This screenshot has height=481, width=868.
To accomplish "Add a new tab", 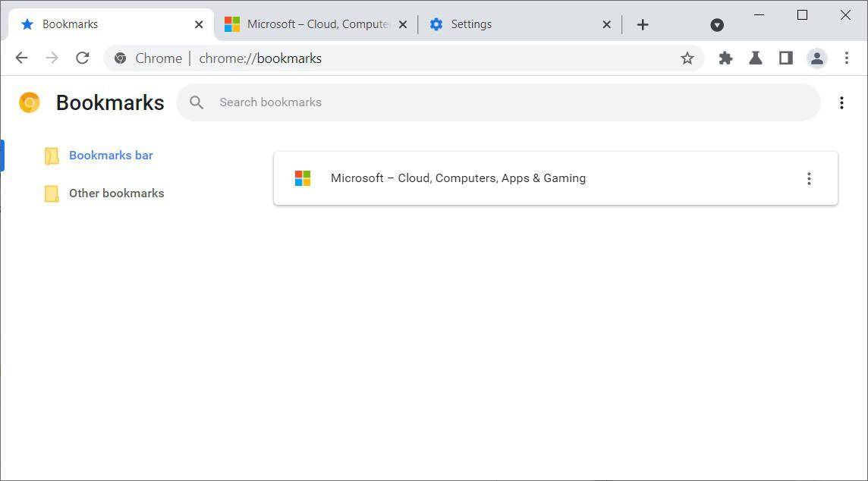I will click(x=642, y=25).
